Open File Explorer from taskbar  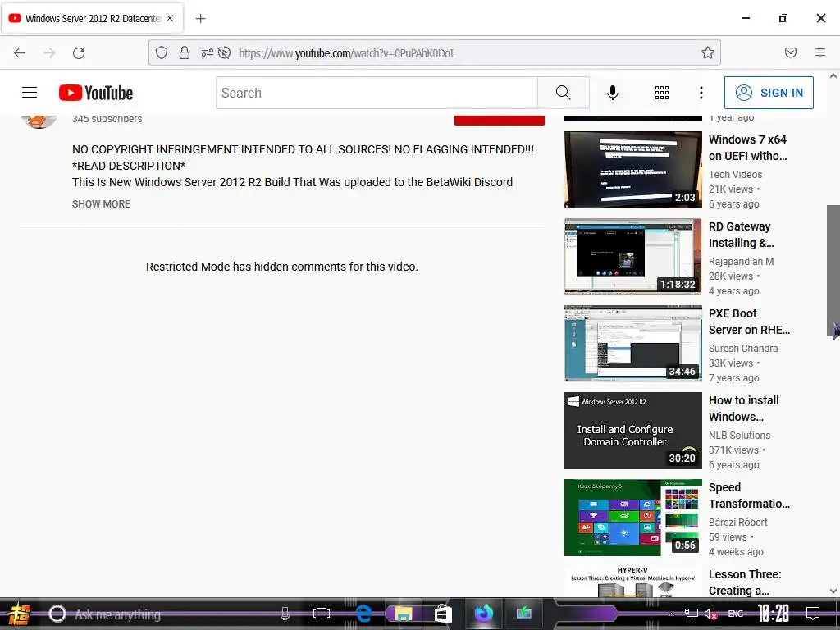[x=404, y=614]
